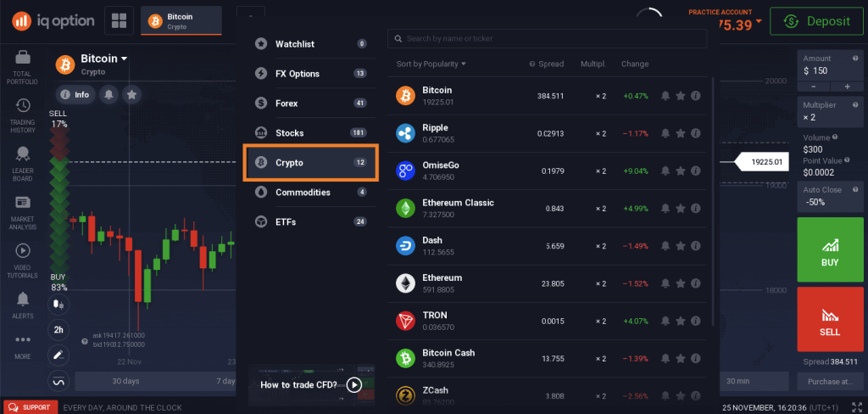868x414 pixels.
Task: Toggle star favorite on OmiseGo row
Action: pos(681,171)
